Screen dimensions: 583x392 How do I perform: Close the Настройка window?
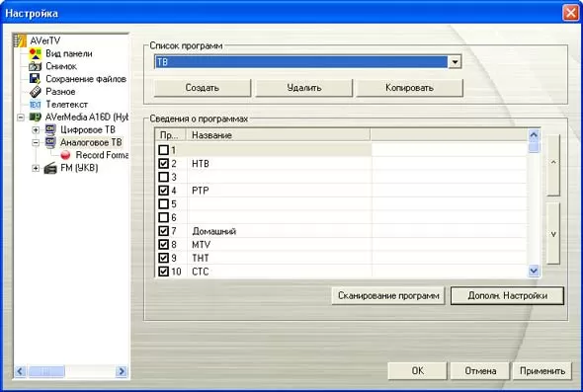click(x=571, y=13)
